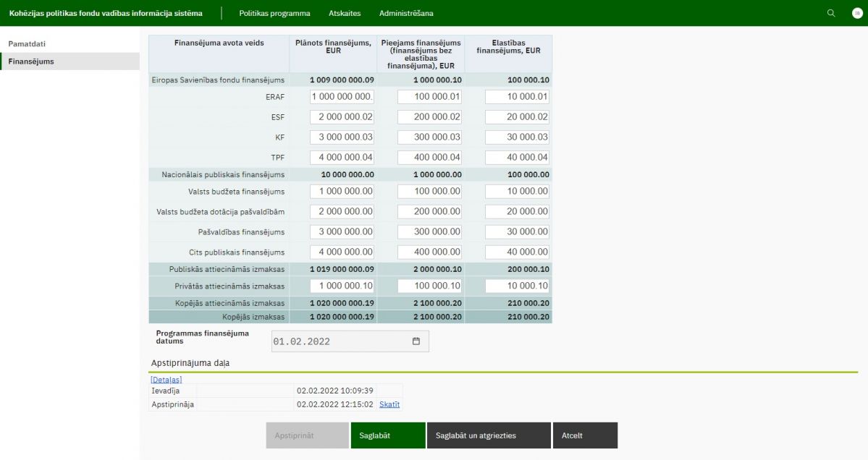
Task: Open the Atskaites menu
Action: coord(345,13)
